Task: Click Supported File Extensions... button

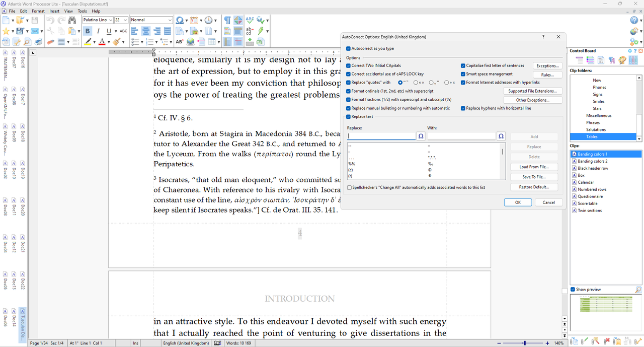Action: [x=532, y=91]
